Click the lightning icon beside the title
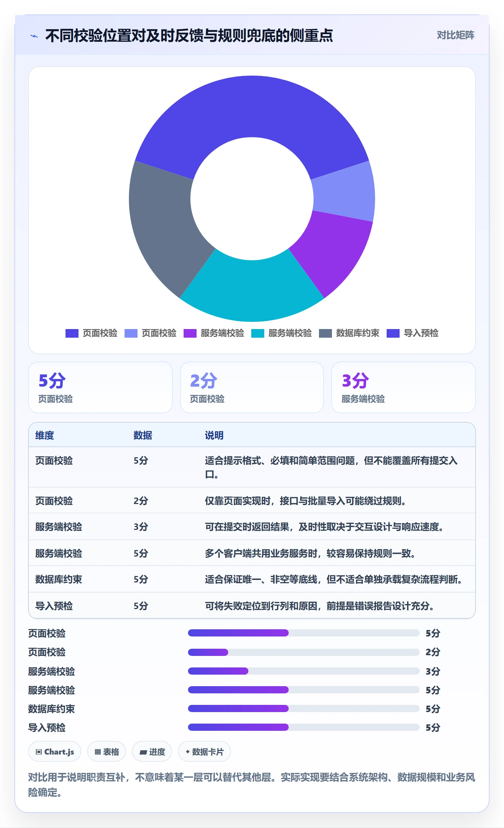The height and width of the screenshot is (828, 504). tap(34, 36)
